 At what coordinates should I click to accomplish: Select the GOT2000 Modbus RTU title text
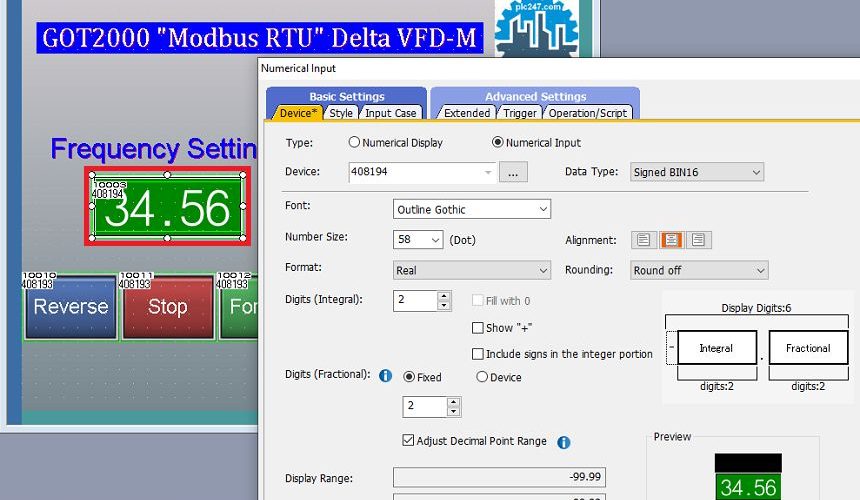[259, 38]
